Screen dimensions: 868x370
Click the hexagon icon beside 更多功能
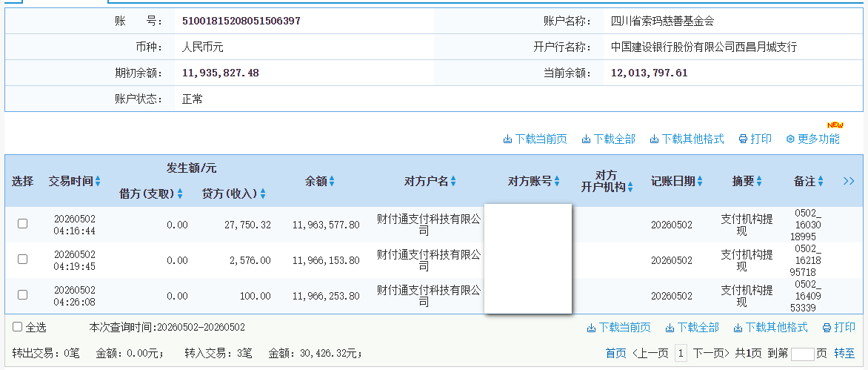tap(790, 139)
